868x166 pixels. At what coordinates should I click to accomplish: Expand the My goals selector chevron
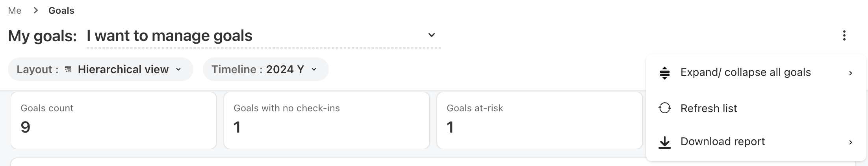coord(432,35)
